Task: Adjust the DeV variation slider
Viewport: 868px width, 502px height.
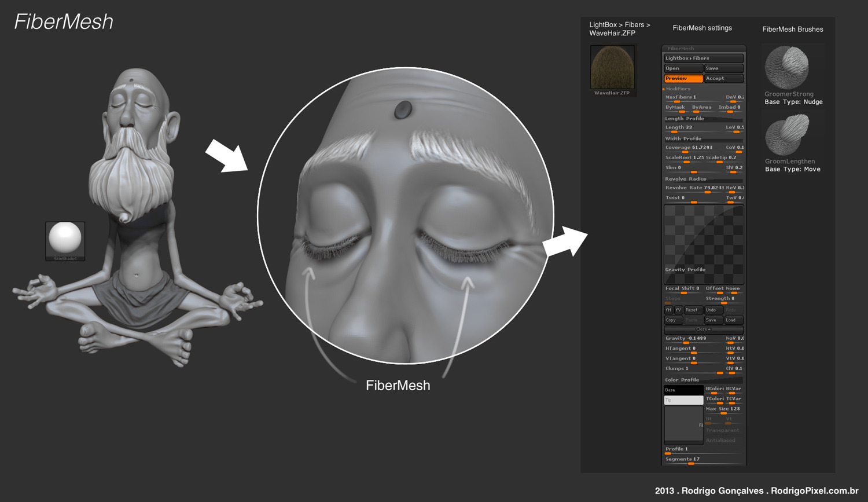Action: (734, 98)
